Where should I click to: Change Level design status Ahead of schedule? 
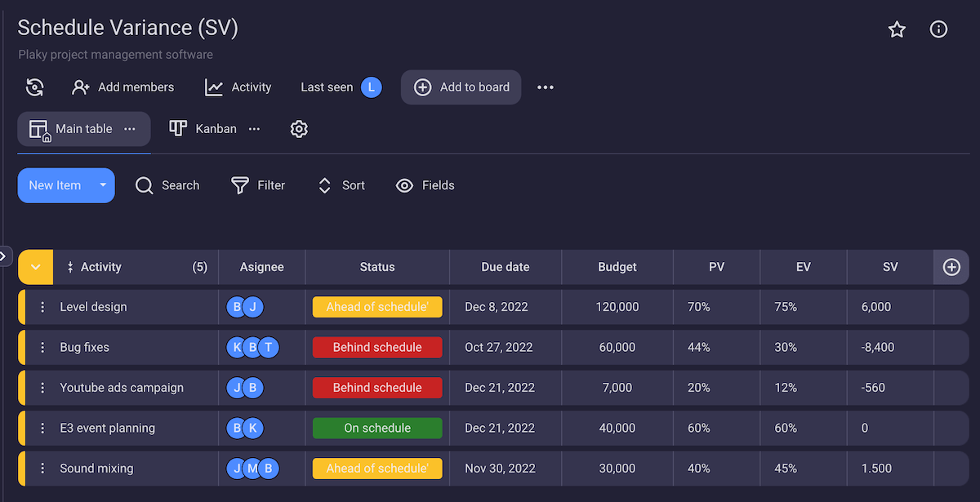pyautogui.click(x=377, y=307)
